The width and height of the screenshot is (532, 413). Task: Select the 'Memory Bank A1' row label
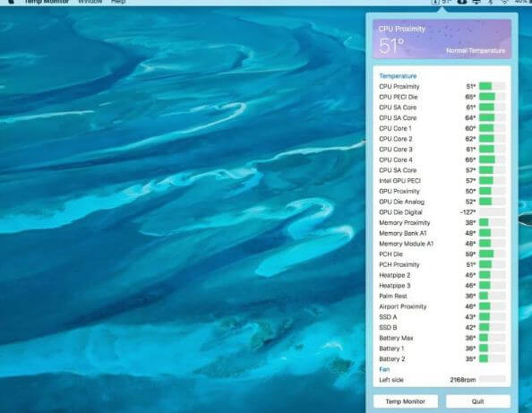pos(402,233)
